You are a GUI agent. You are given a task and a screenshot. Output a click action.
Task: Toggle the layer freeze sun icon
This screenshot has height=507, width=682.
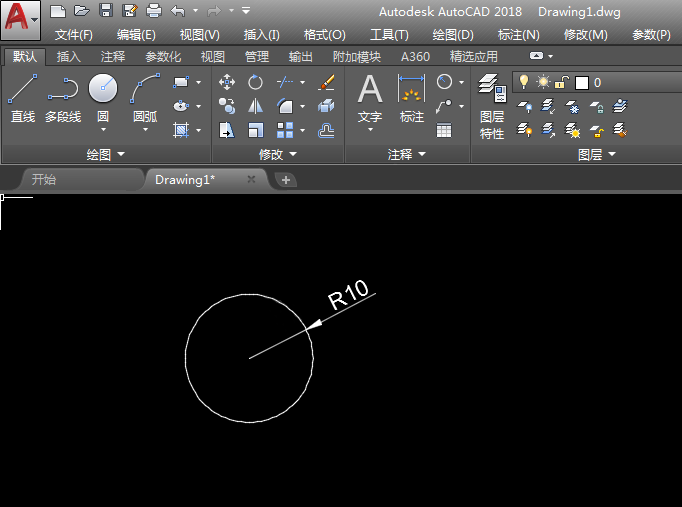click(x=543, y=82)
